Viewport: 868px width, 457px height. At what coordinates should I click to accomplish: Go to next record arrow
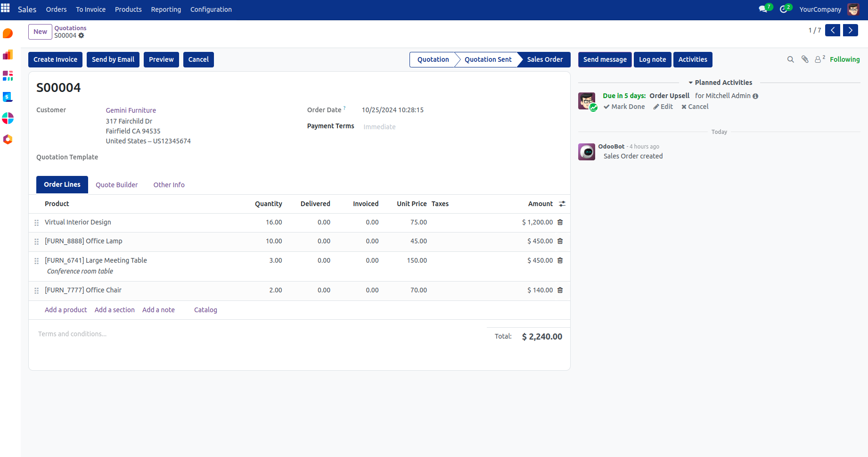click(x=850, y=30)
